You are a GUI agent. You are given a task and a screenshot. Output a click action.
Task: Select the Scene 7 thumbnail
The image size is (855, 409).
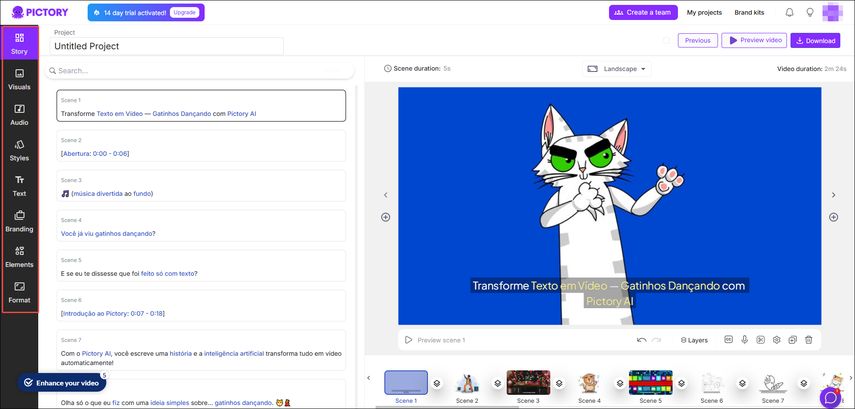pyautogui.click(x=773, y=382)
